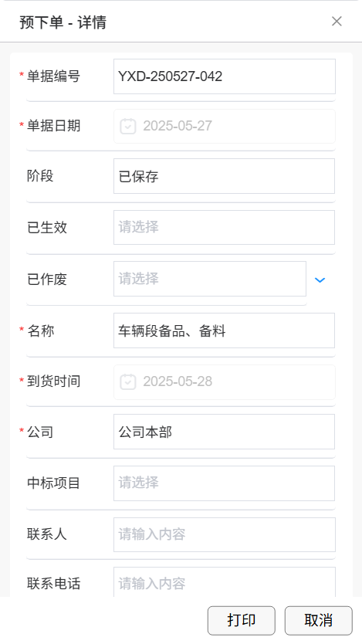Screen dimensions: 362x644
Task: Click calendar icon in 到货时间 field
Action: coord(127,382)
